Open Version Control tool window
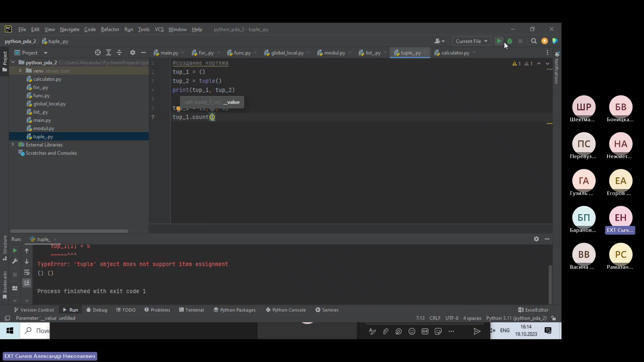The width and height of the screenshot is (644, 362). pos(34,310)
